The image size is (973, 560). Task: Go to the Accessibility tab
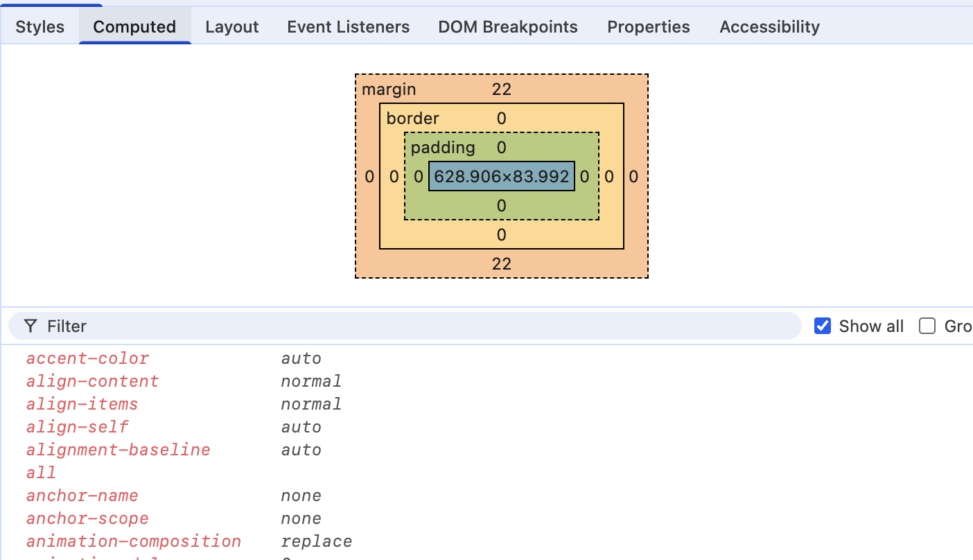769,27
